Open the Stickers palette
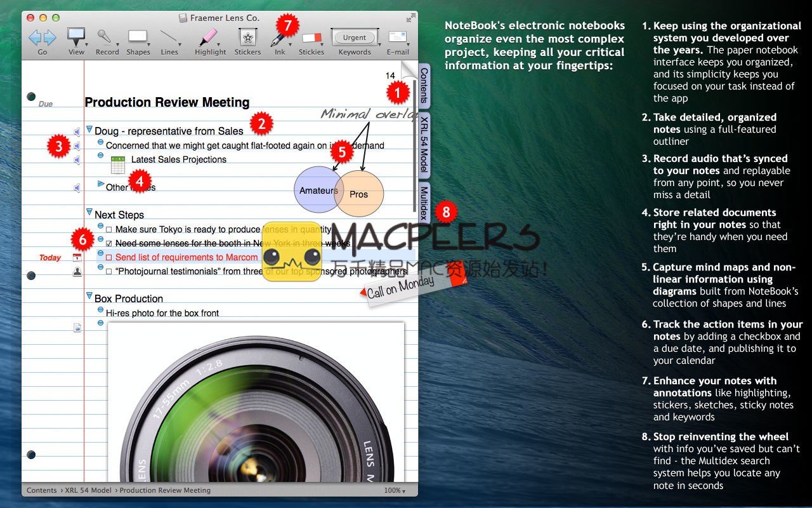Viewport: 812px width, 508px height. [247, 37]
